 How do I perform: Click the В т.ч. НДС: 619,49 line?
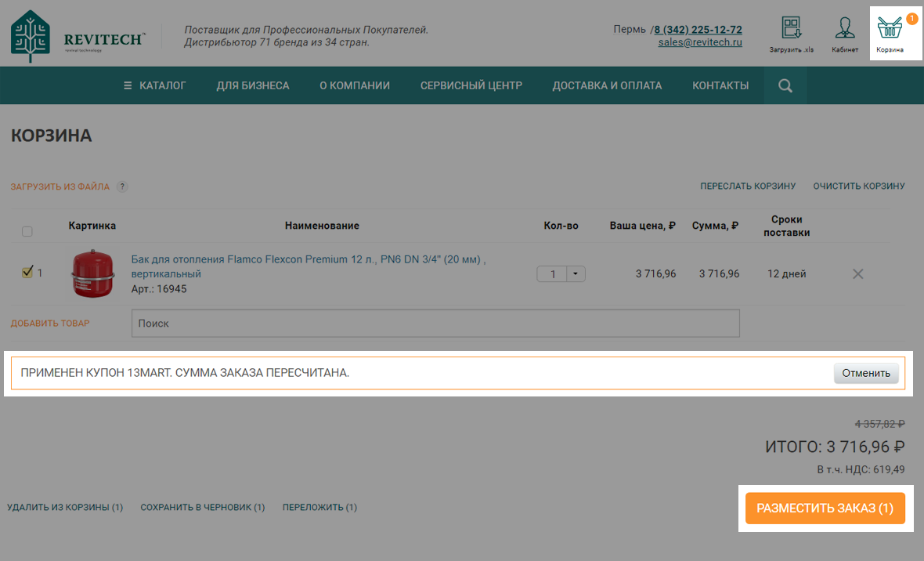(861, 469)
